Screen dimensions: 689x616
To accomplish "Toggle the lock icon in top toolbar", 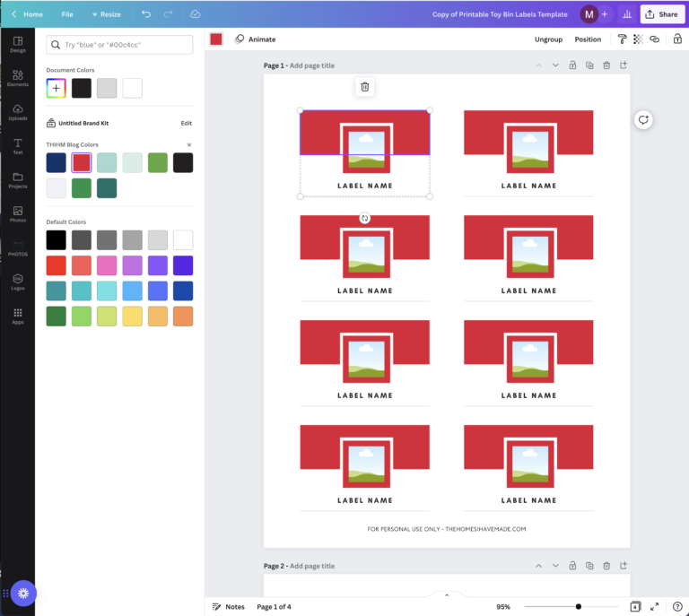I will (x=676, y=39).
